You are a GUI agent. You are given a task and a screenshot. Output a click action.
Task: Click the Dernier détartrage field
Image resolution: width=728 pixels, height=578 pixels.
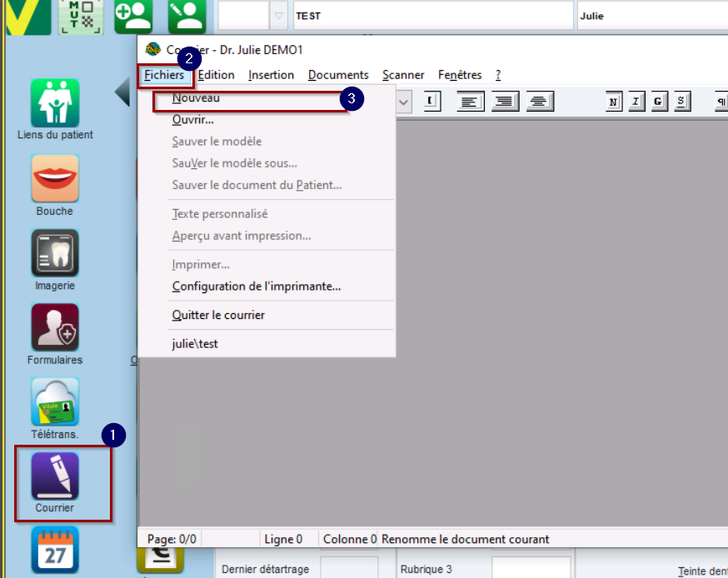pos(349,568)
